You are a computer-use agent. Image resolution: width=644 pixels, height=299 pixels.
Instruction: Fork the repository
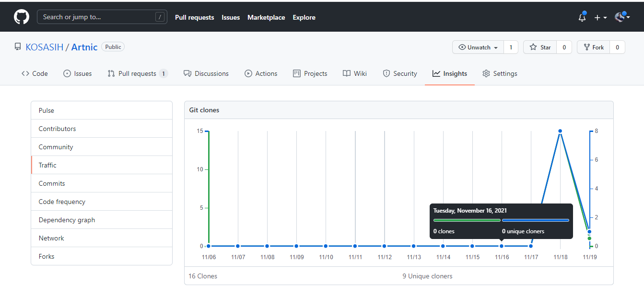point(594,47)
